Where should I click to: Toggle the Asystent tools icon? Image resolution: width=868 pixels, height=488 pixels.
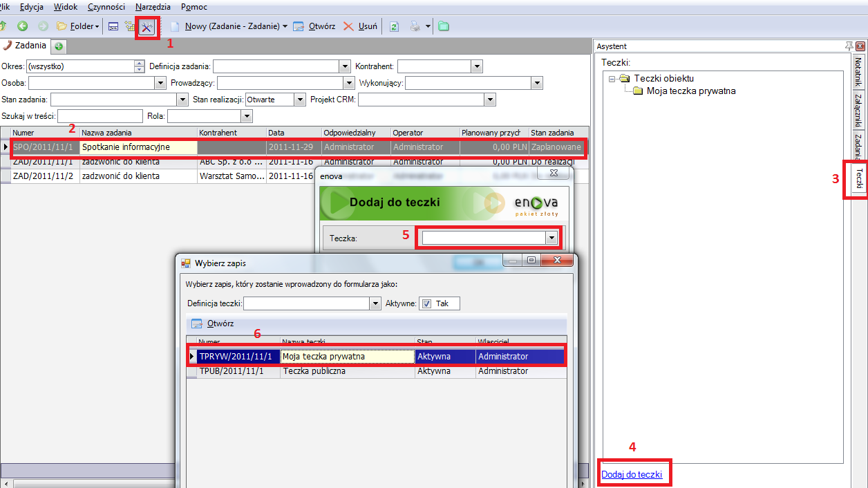(x=147, y=27)
